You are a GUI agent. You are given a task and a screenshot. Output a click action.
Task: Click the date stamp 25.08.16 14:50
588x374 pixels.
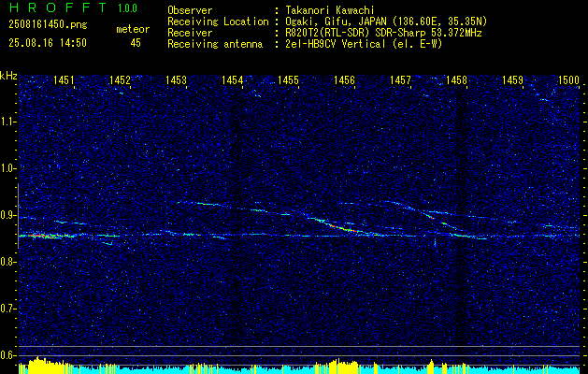[x=48, y=43]
